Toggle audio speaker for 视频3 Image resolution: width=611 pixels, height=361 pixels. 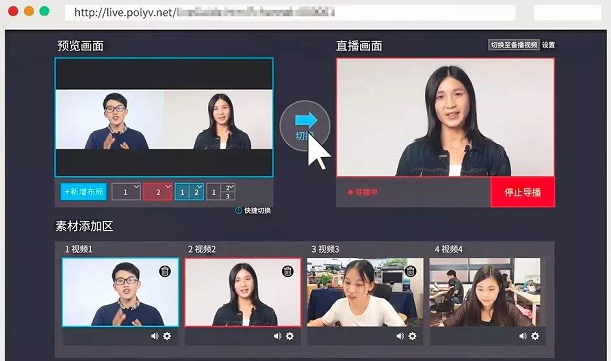coord(400,336)
